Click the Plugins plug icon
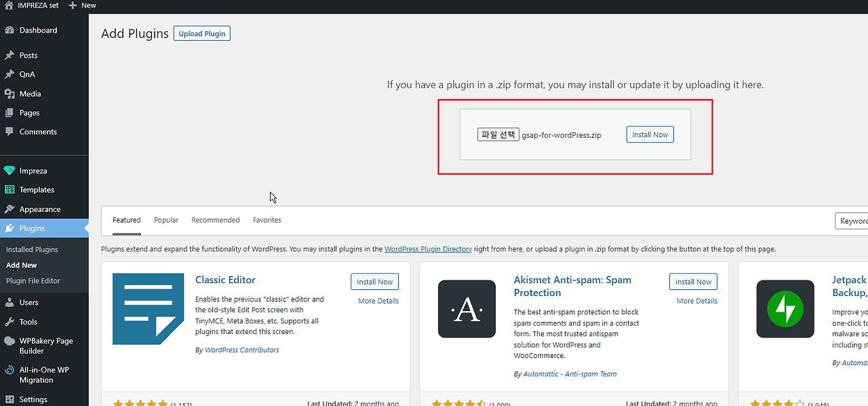This screenshot has height=406, width=868. (9, 228)
